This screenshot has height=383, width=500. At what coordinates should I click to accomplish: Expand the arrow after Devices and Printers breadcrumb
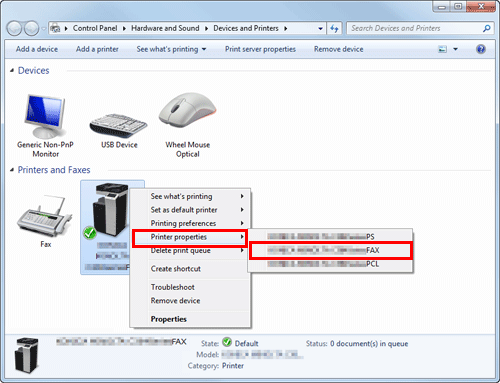tap(286, 29)
